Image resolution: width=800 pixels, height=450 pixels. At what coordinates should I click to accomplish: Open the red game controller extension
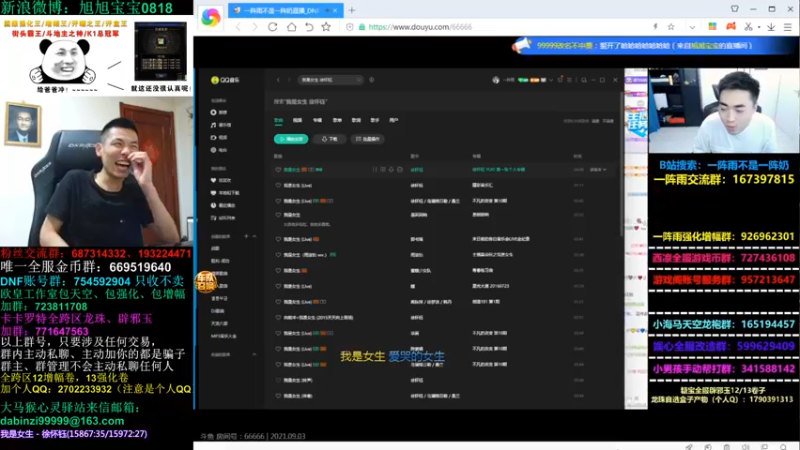pos(731,27)
